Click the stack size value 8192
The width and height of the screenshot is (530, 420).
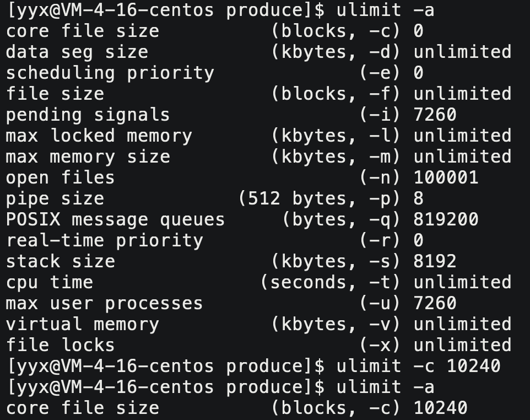(435, 261)
